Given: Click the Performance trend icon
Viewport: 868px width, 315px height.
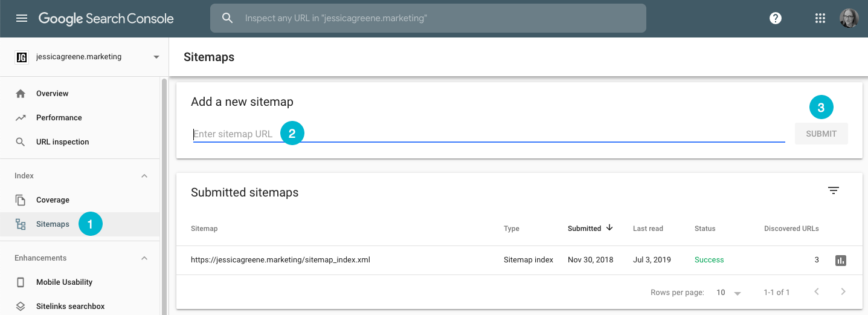Looking at the screenshot, I should (21, 118).
